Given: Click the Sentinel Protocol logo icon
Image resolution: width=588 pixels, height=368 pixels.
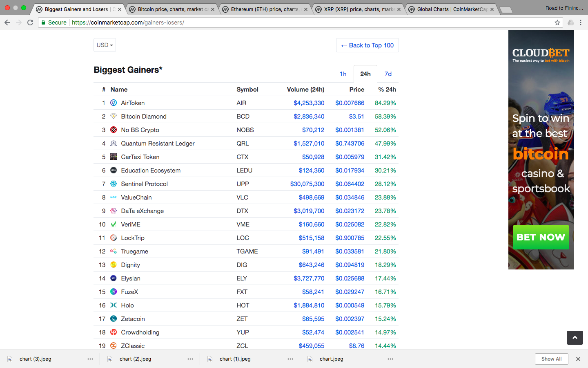Looking at the screenshot, I should (x=114, y=184).
